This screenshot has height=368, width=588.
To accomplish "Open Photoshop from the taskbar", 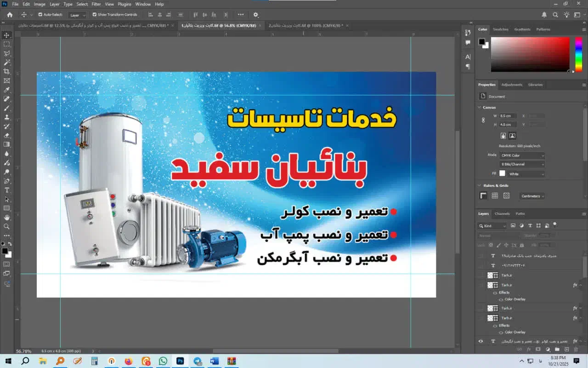I will [180, 361].
